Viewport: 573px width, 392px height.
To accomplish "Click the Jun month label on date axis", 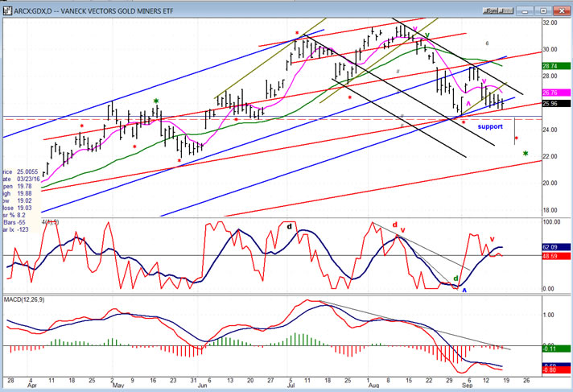I will [202, 386].
